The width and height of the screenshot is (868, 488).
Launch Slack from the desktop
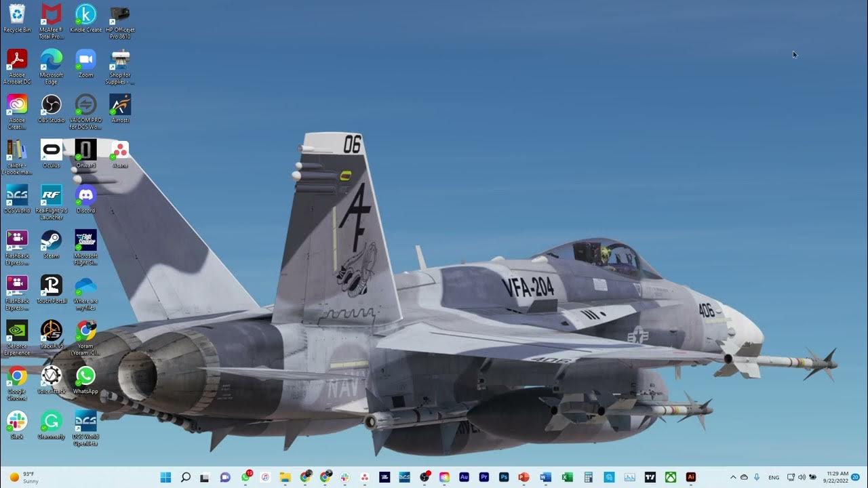point(17,425)
